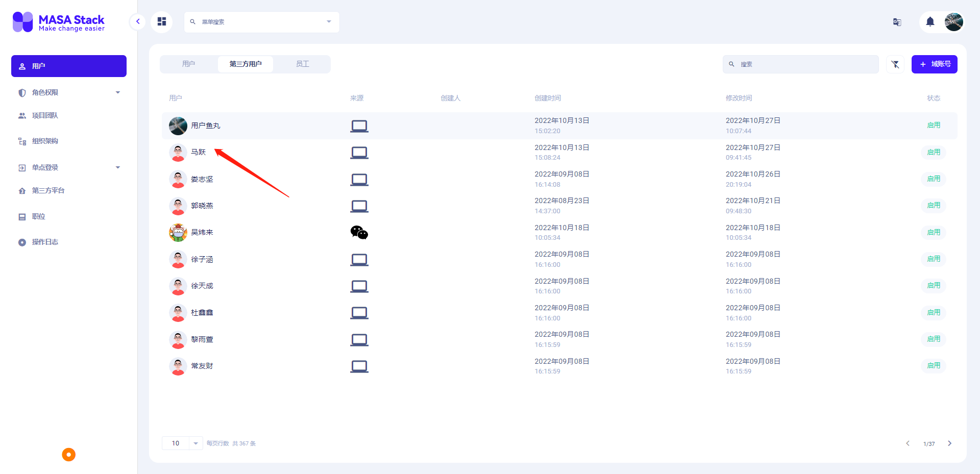Select 第三方平台 in the sidebar

[47, 190]
